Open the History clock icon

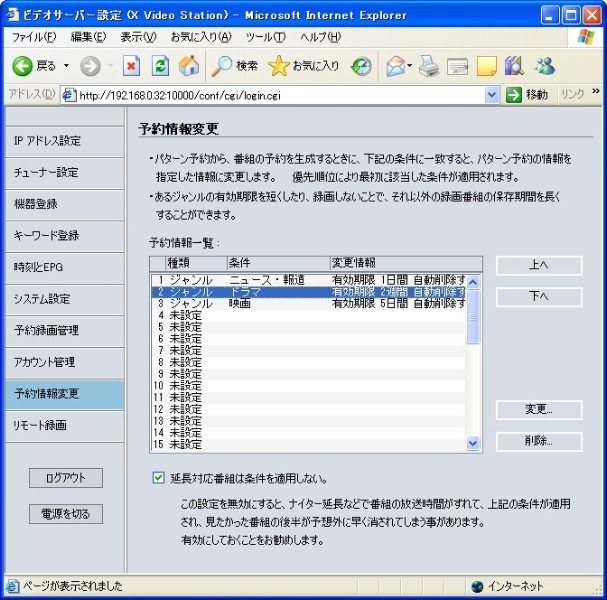[361, 66]
